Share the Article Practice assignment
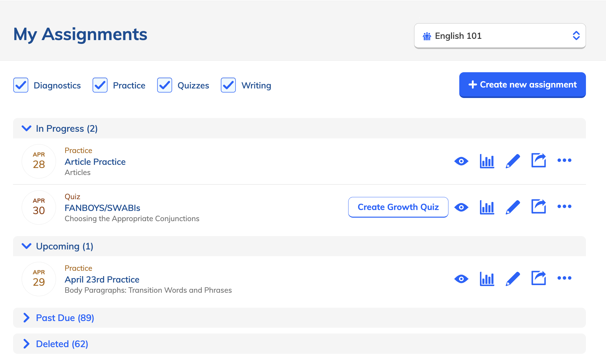This screenshot has width=606, height=364. pos(539,160)
